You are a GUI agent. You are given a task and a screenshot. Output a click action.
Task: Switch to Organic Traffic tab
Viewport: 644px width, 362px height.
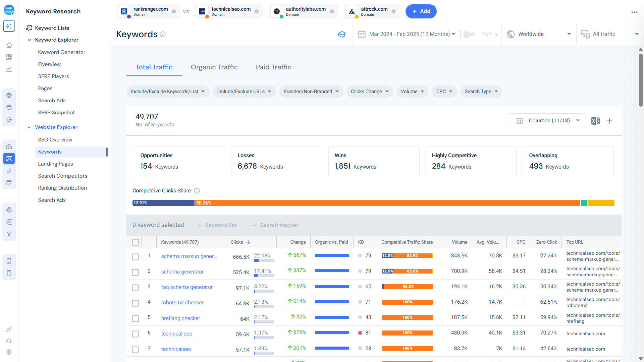click(214, 67)
